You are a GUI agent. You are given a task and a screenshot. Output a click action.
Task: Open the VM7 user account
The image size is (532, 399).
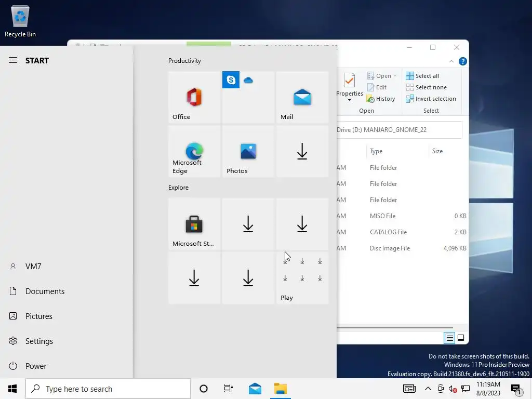coord(66,267)
